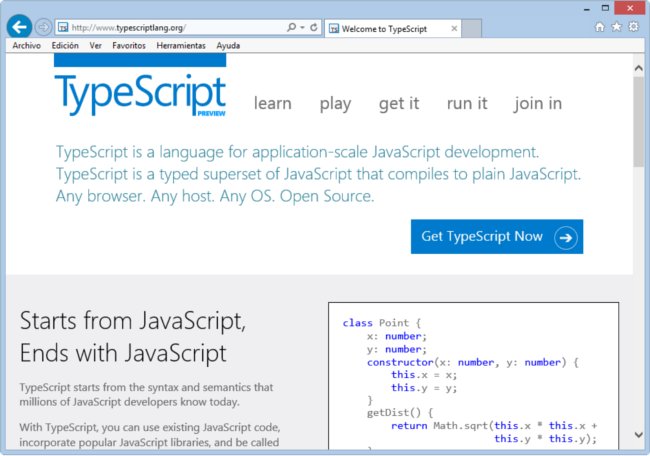Close the Welcome to TypeScript tab
Viewport: 650px width, 456px height.
point(454,29)
